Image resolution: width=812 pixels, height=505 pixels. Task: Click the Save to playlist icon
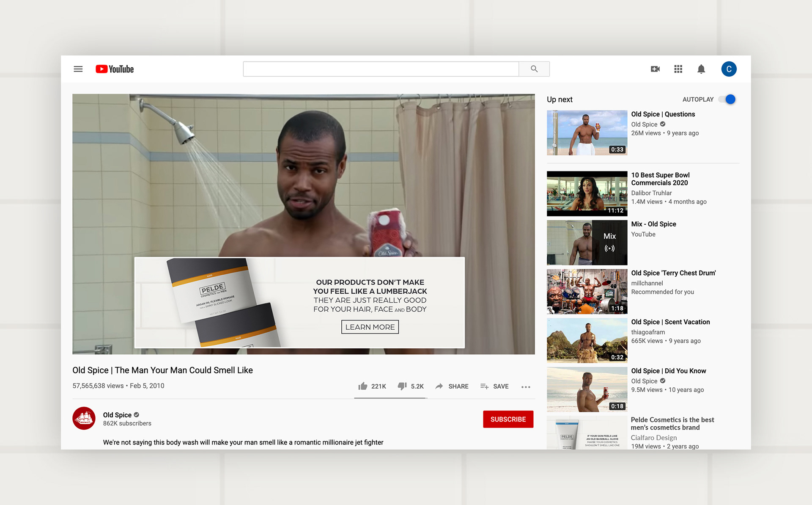coord(484,386)
